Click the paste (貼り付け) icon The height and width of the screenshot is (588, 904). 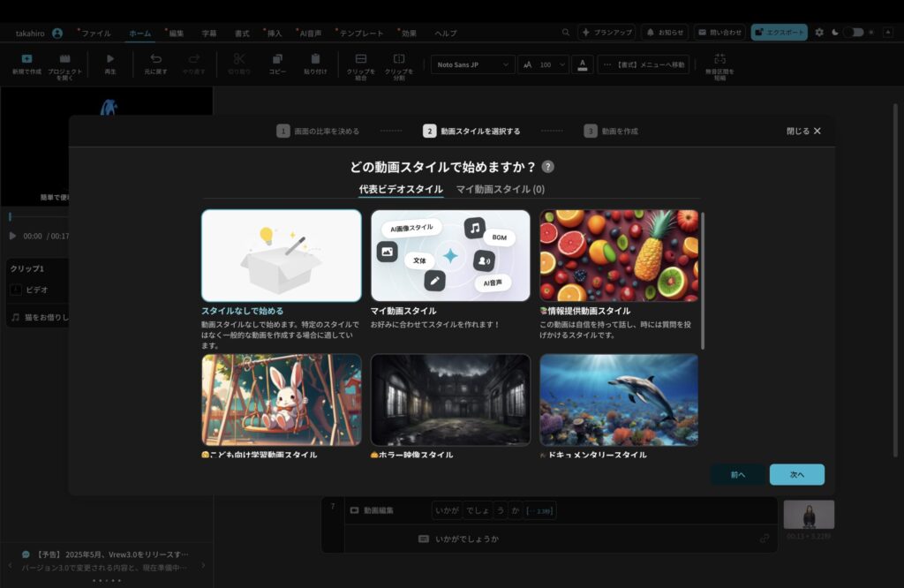click(x=315, y=59)
